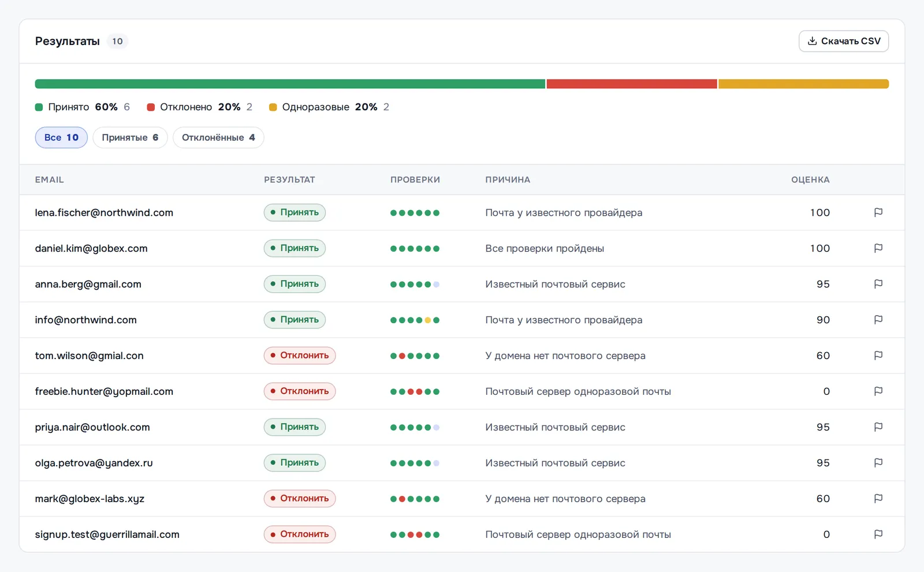This screenshot has height=572, width=924.
Task: Flag the tom.wilson@gmial.con row
Action: coord(878,356)
